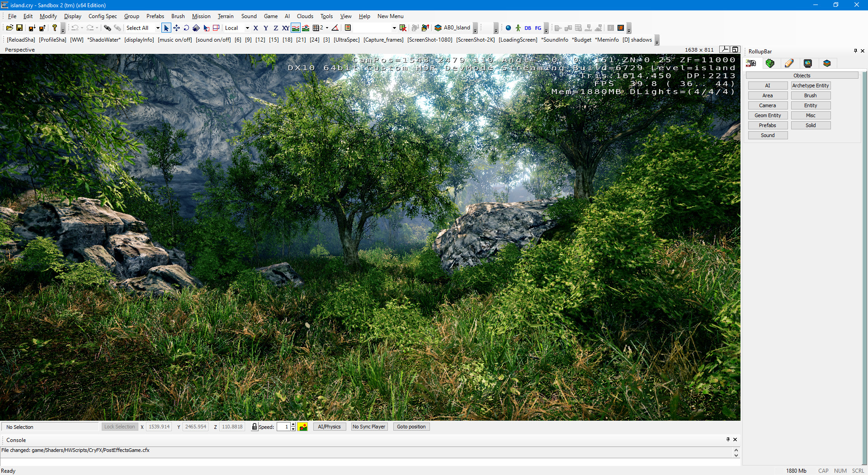Viewport: 868px width, 475px height.
Task: Open the DB database view icon
Action: pos(528,28)
